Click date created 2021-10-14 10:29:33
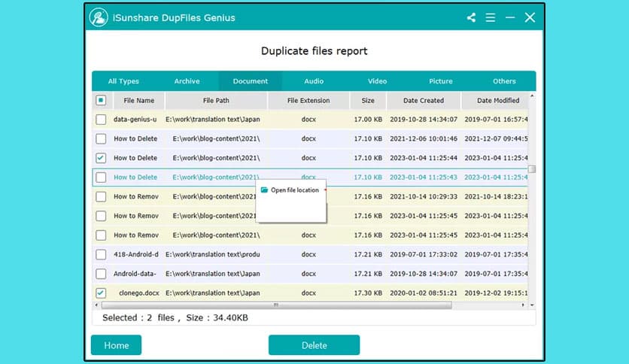Viewport: 629px width, 364px height. tap(424, 196)
